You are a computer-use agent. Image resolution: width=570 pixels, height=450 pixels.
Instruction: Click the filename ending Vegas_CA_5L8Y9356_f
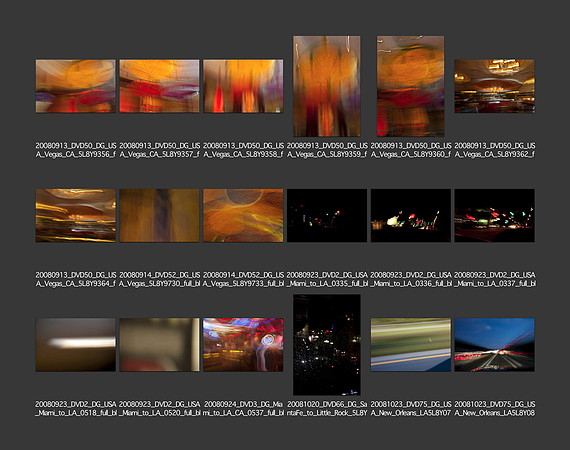point(76,150)
